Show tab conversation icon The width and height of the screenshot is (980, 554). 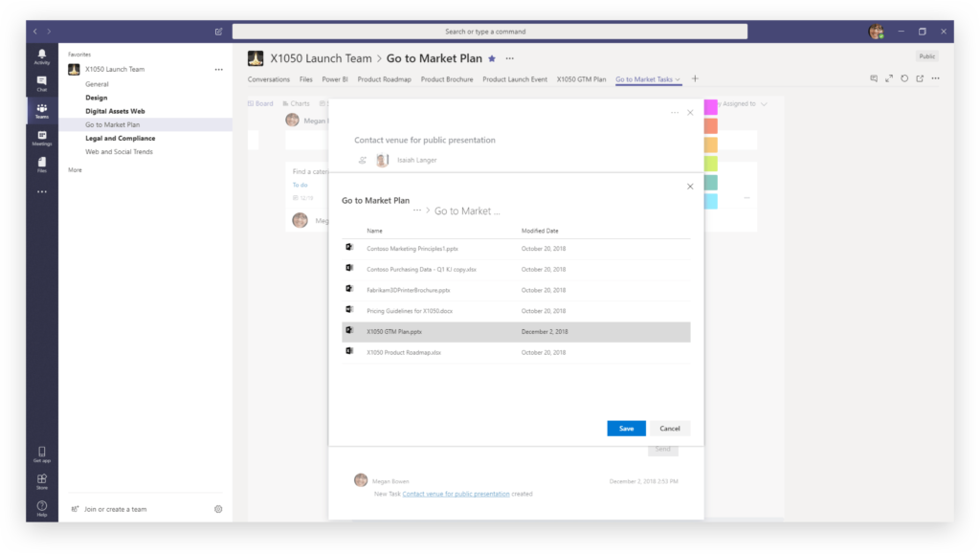click(x=874, y=78)
